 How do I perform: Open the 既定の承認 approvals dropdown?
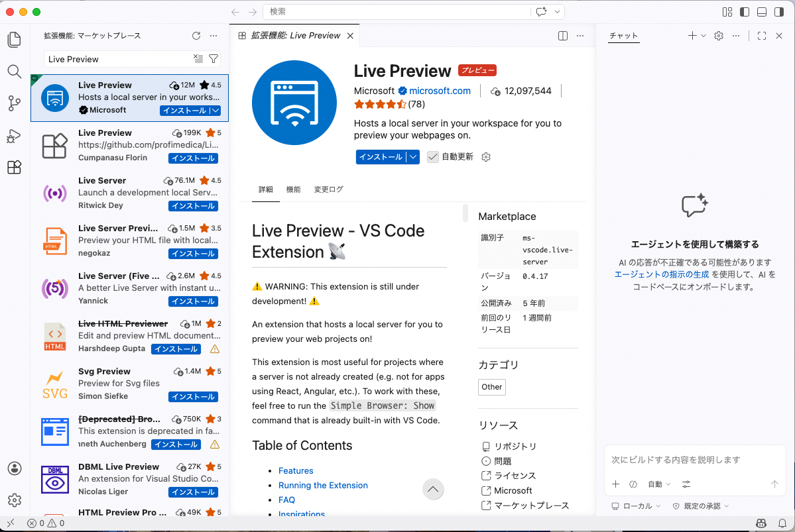tap(701, 505)
